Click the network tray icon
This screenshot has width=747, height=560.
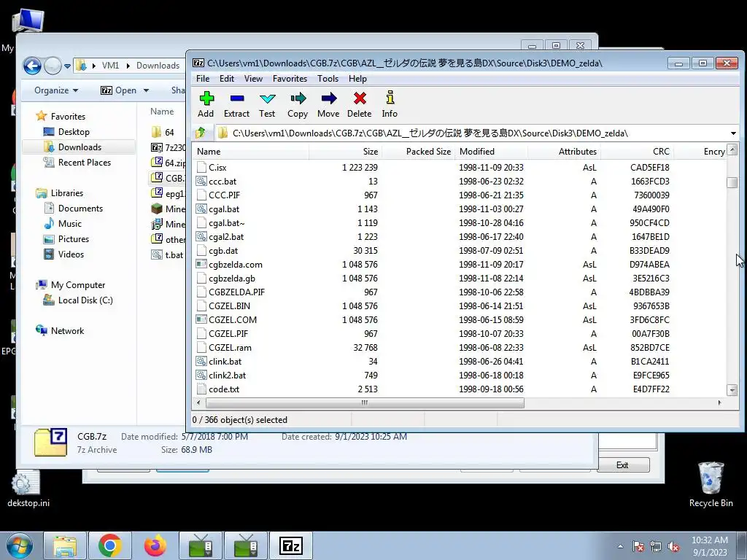pos(656,547)
